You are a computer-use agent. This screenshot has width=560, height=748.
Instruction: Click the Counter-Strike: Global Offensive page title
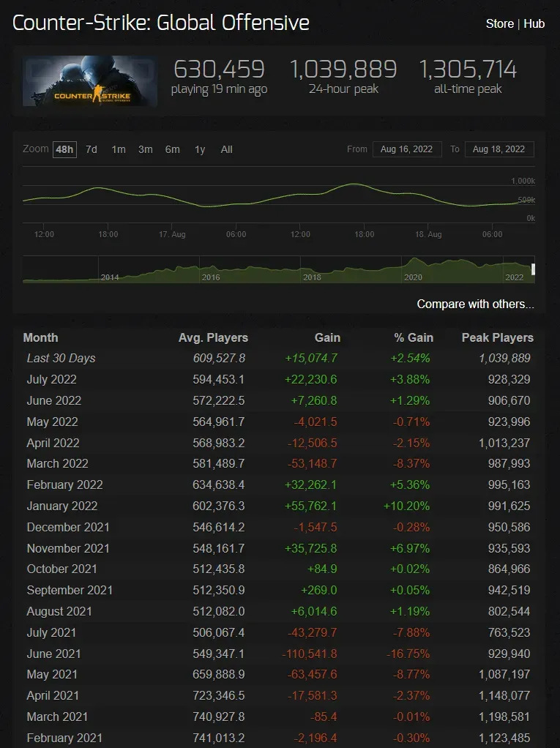coord(161,23)
